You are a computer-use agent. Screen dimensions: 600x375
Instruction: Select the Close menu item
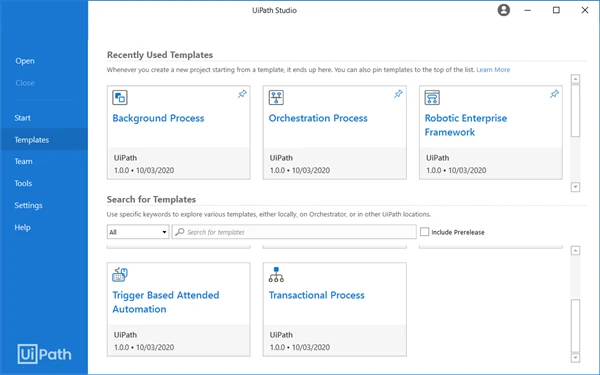(25, 83)
